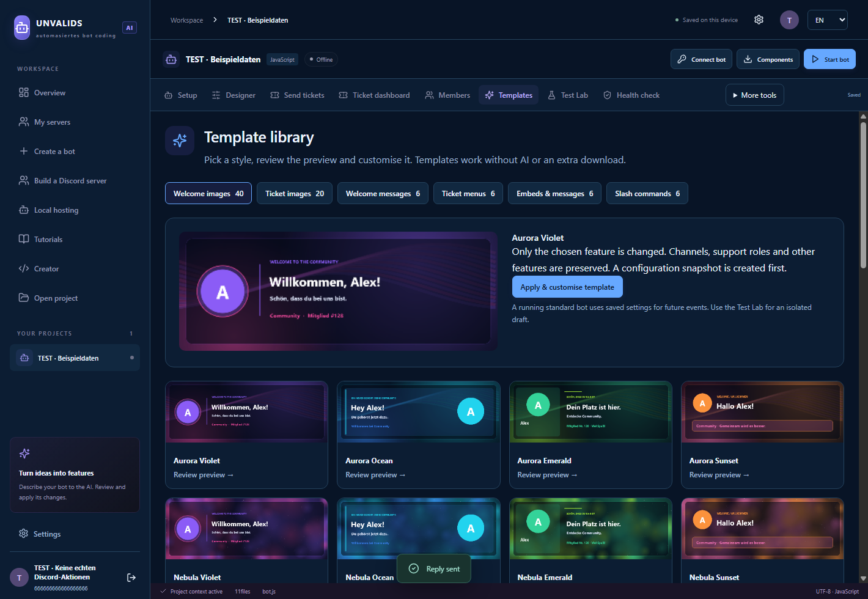This screenshot has width=868, height=599.
Task: Click Review preview under Aurora Emerald
Action: (x=547, y=475)
